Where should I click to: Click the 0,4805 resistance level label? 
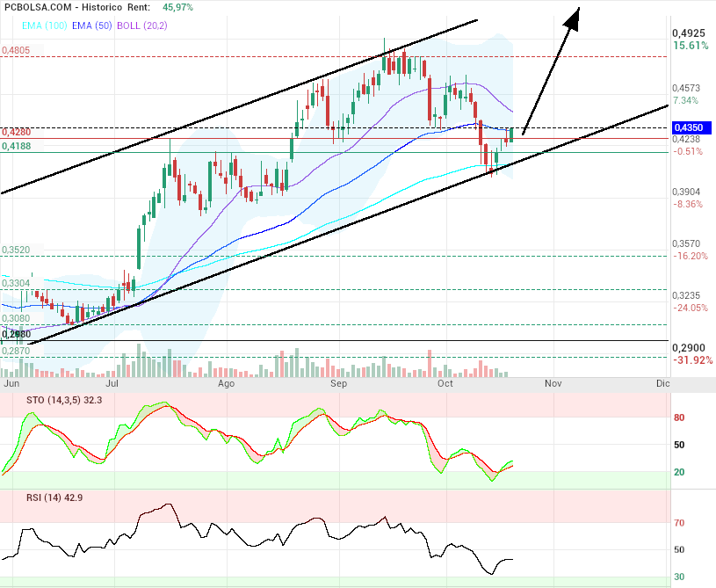[17, 51]
